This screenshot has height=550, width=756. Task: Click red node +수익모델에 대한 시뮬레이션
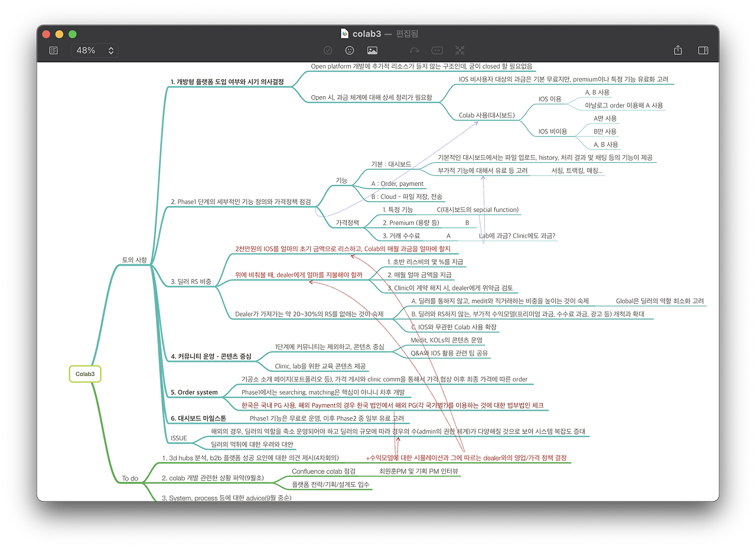coord(466,457)
